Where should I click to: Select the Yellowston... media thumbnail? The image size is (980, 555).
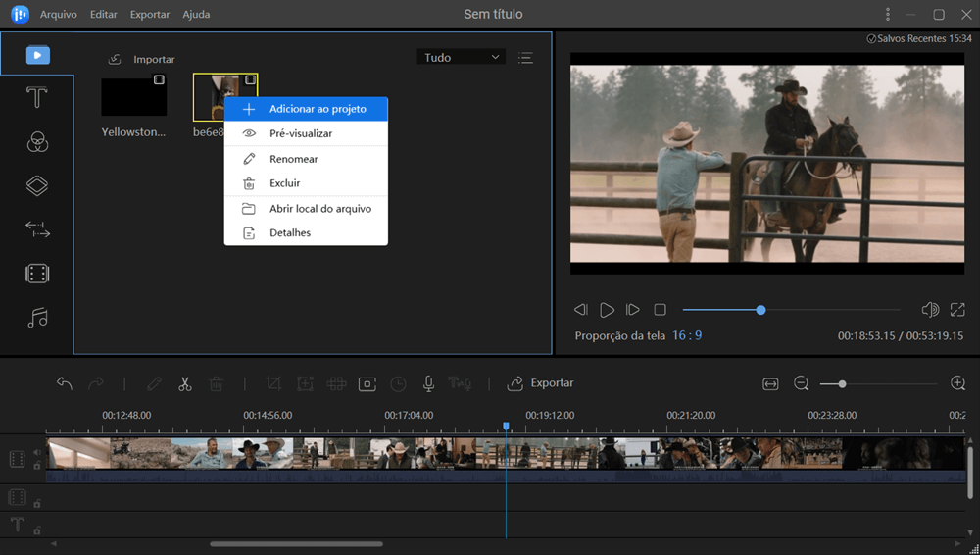coord(133,97)
